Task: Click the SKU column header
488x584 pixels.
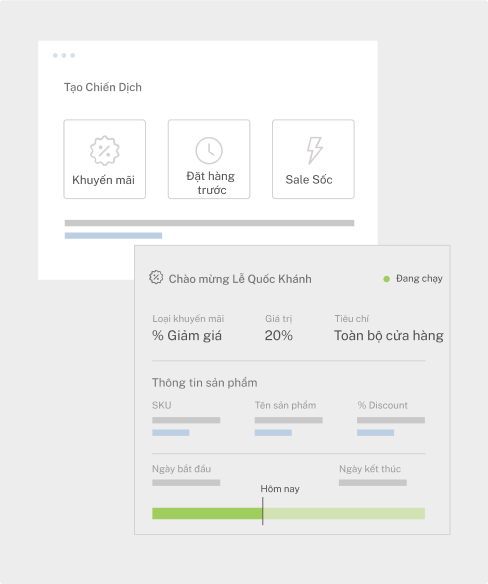Action: tap(162, 405)
